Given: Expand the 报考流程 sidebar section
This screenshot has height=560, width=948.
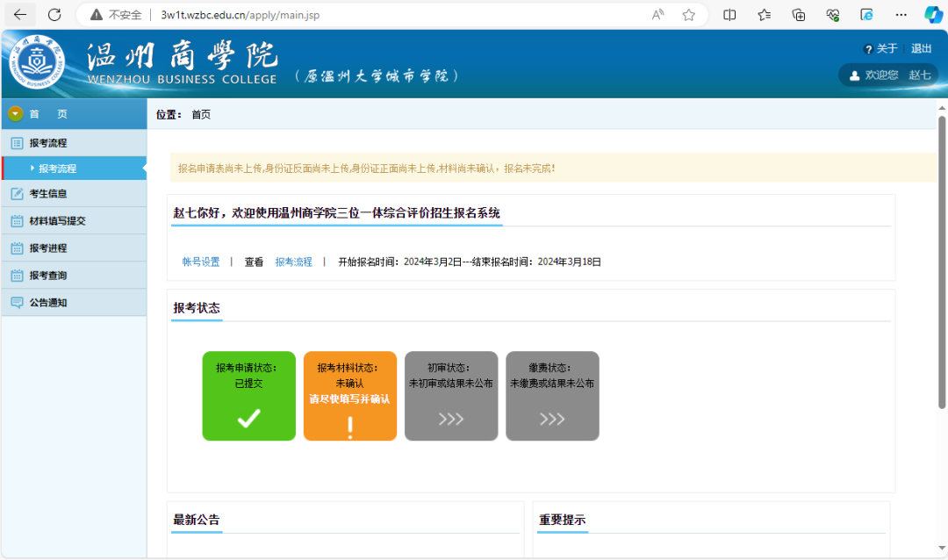Looking at the screenshot, I should [48, 143].
